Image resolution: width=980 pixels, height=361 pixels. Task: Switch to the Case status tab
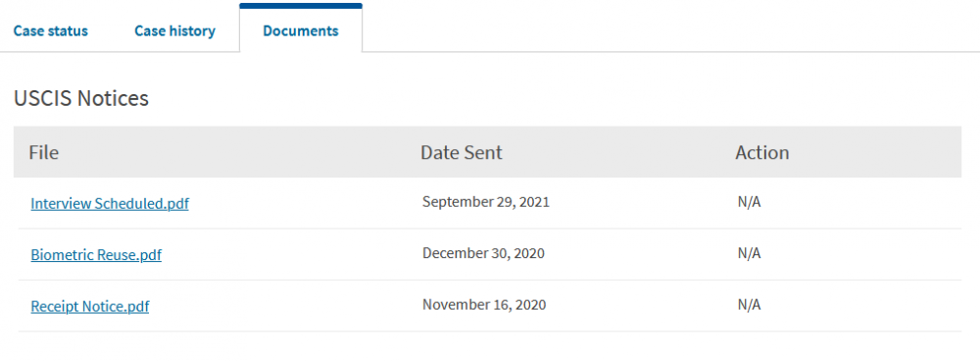click(51, 30)
